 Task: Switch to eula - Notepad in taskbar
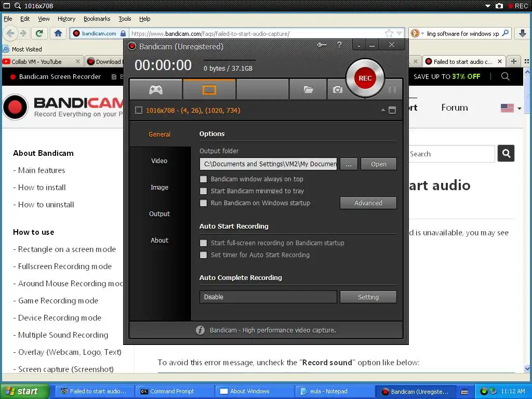(335, 391)
